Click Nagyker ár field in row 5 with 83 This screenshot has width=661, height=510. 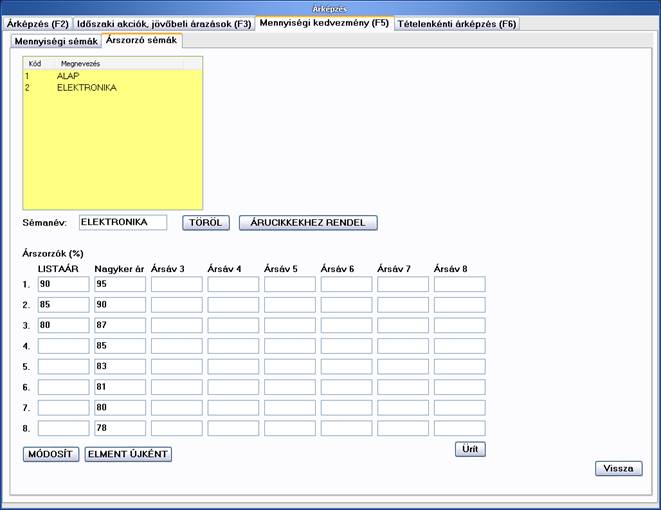(120, 367)
